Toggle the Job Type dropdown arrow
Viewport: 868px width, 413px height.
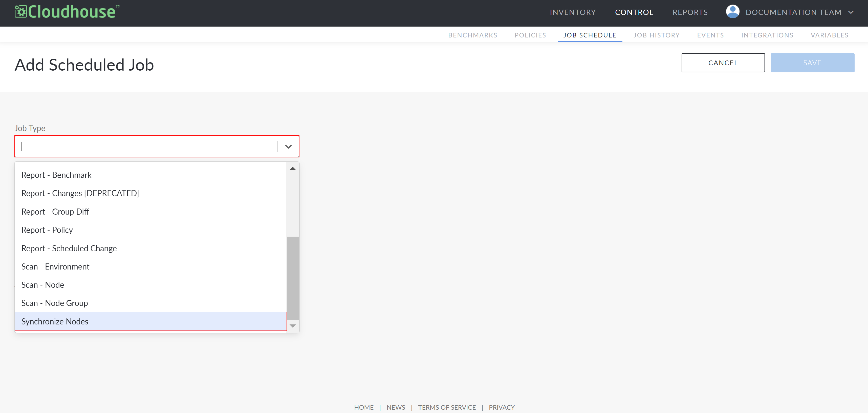coord(288,147)
